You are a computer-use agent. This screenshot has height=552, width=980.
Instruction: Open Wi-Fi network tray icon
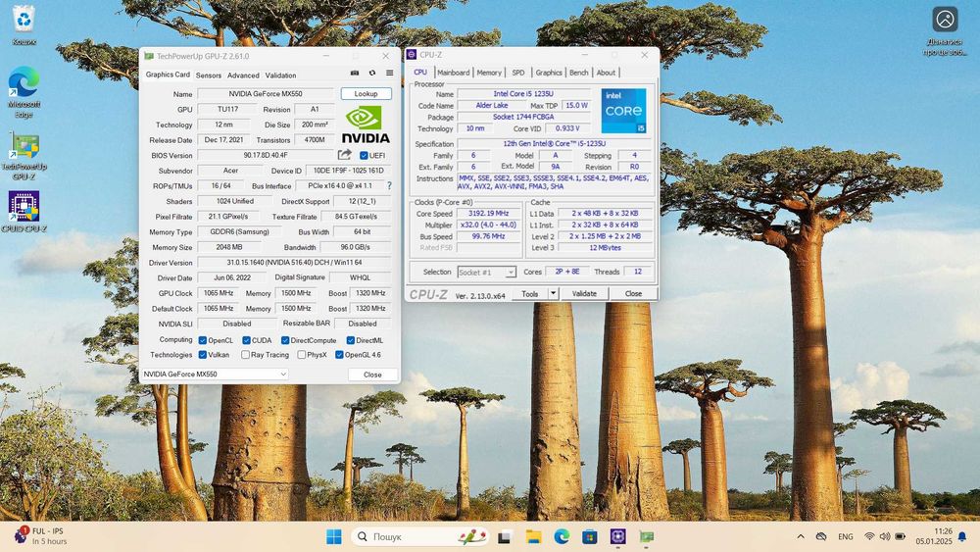click(x=869, y=536)
